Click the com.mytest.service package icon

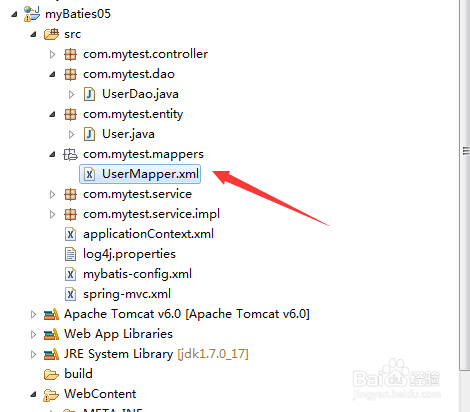[x=70, y=194]
